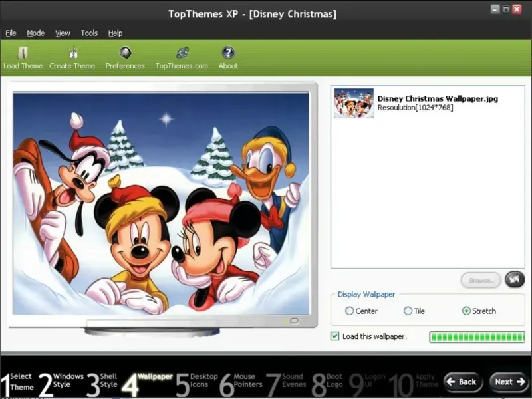Go to step 4 Wallpaper
532x399 pixels.
click(147, 384)
